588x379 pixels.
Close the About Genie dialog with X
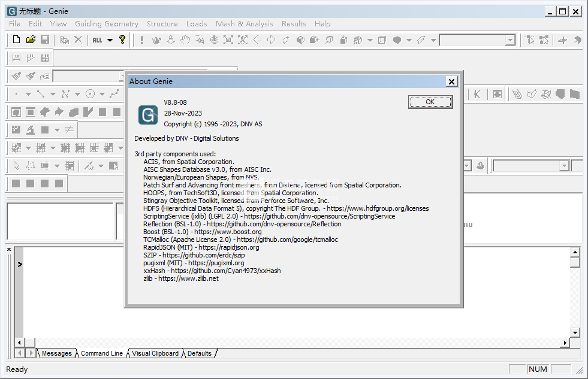coord(451,81)
